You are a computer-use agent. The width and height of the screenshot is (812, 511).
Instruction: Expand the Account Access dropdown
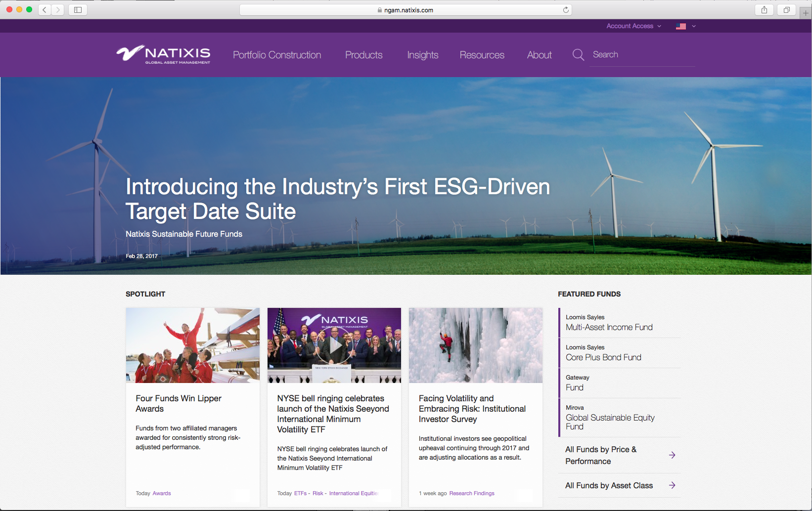633,26
